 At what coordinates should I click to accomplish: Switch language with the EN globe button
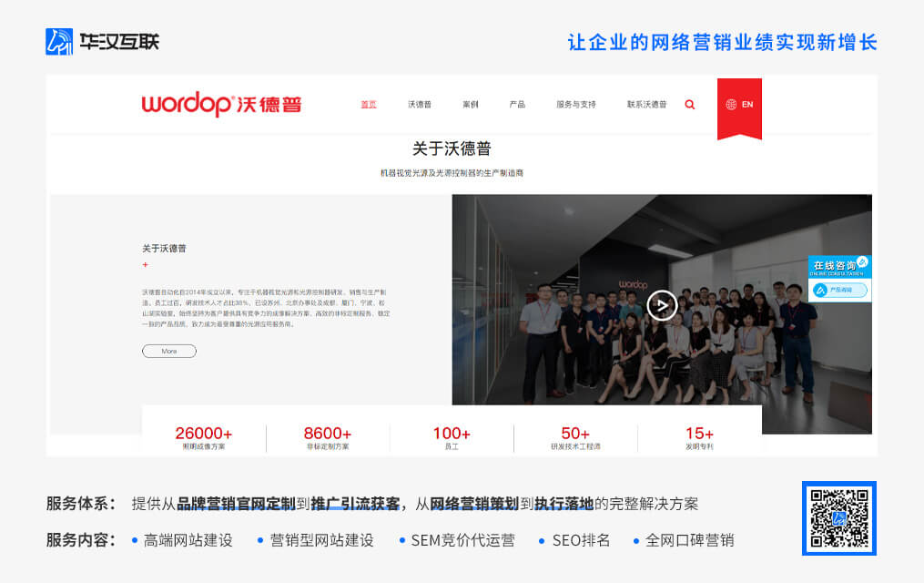[x=739, y=105]
